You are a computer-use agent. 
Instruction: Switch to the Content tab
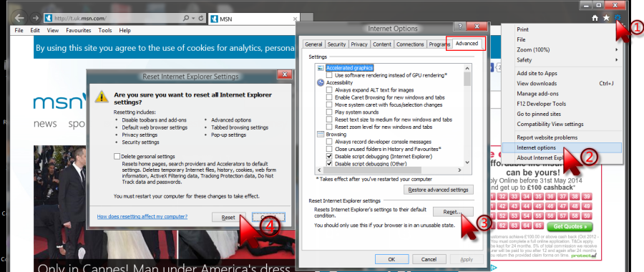tap(382, 44)
